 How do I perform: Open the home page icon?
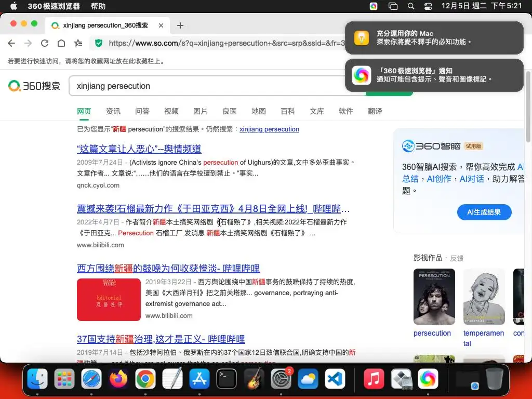61,43
